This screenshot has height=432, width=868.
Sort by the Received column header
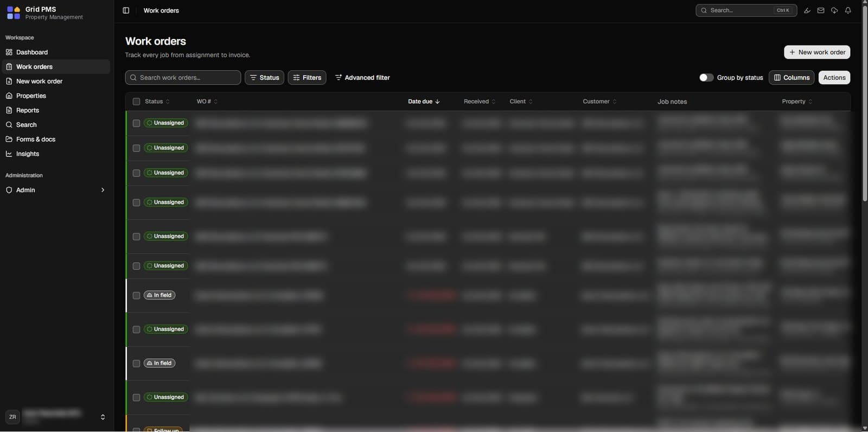coord(479,101)
